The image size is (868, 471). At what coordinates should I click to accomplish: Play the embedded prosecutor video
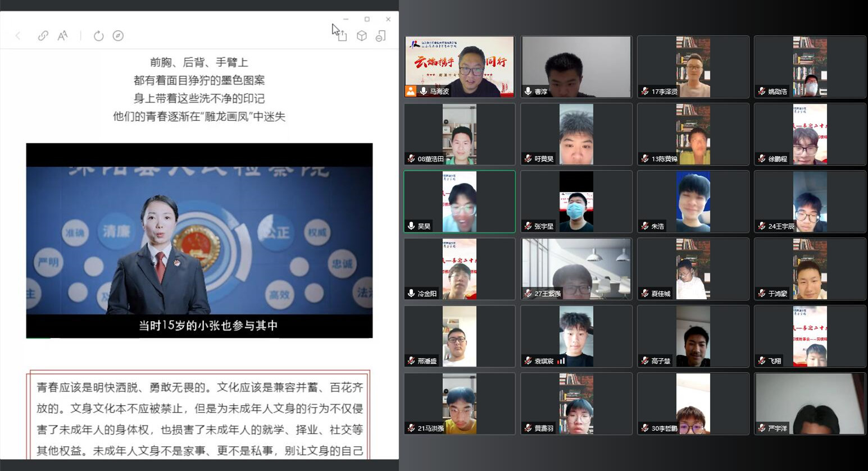tap(199, 240)
